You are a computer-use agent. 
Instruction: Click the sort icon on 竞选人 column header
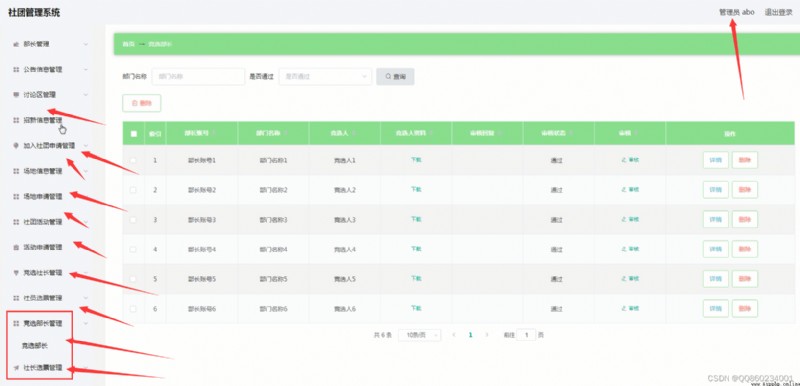coord(353,133)
